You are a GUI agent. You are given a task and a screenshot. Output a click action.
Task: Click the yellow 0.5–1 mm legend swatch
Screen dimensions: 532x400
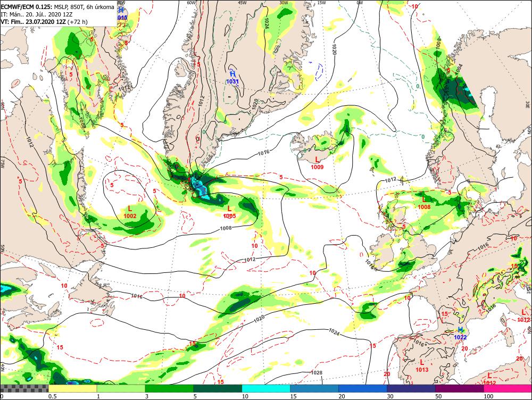pos(72,388)
